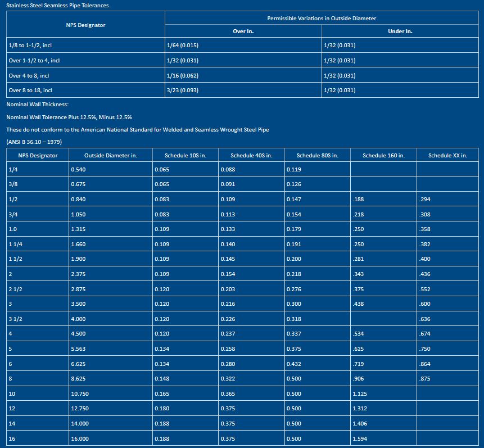Screen dimensions: 484x448
Task: Click the 0.432 Schedule 80S value
Action: pos(293,364)
